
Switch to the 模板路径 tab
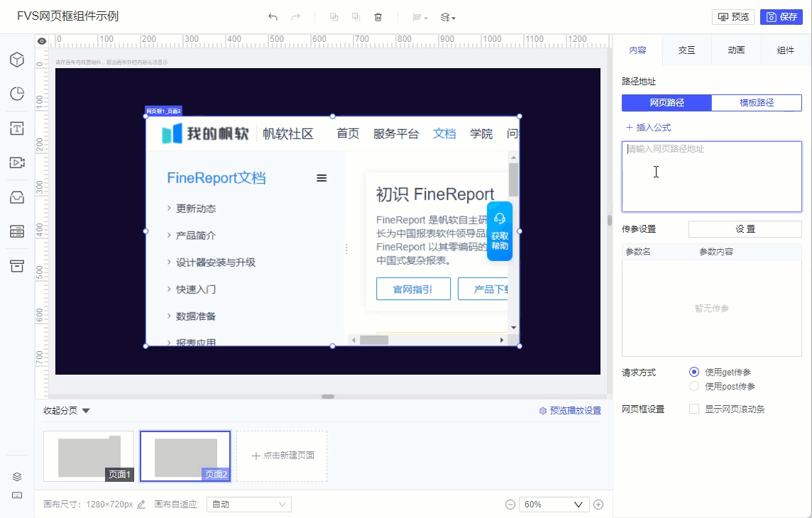[757, 102]
